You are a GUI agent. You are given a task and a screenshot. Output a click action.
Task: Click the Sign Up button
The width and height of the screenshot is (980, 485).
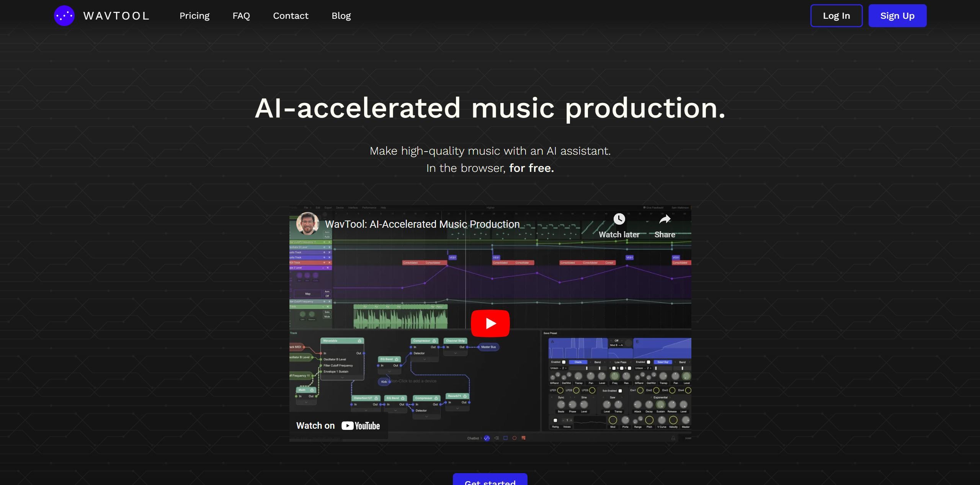897,15
